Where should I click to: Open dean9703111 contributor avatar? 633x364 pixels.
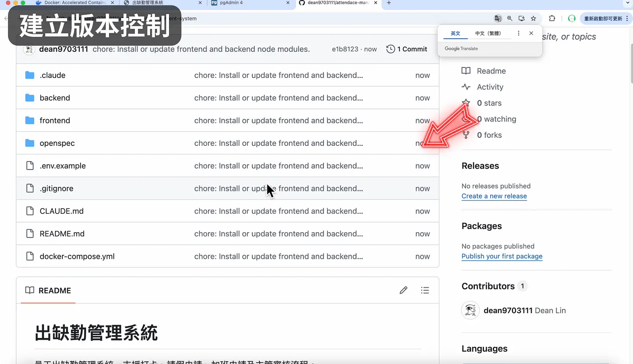click(470, 310)
